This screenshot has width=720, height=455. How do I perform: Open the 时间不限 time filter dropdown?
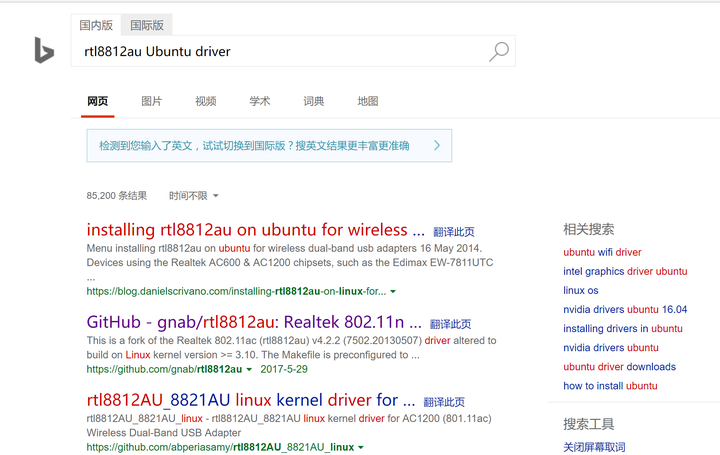(x=193, y=196)
